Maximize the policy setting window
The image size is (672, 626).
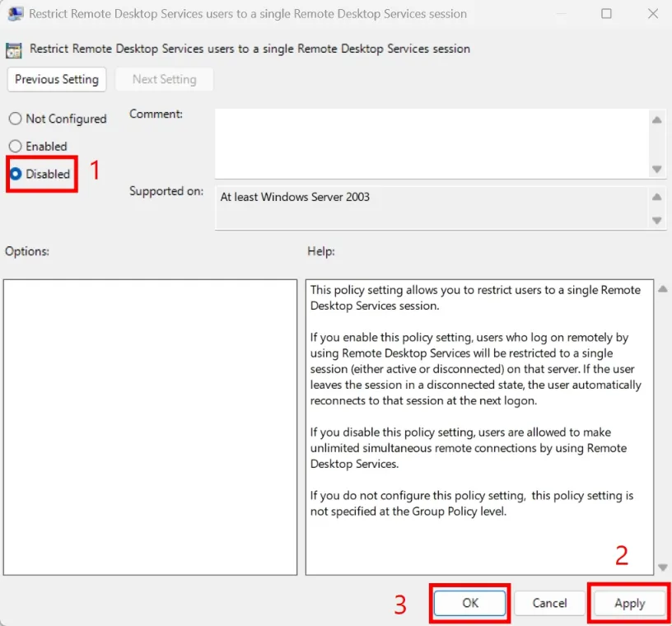click(606, 14)
